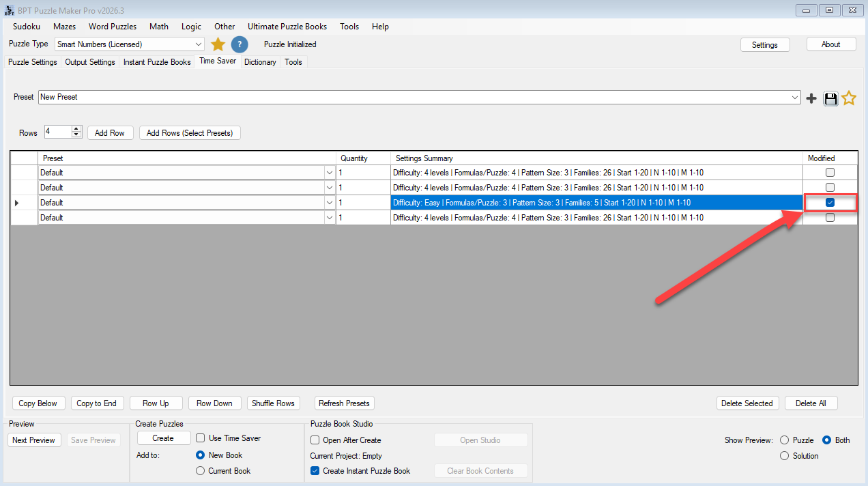Uncheck Modified checkbox in the Easy difficulty row
This screenshot has width=868, height=486.
[x=830, y=203]
